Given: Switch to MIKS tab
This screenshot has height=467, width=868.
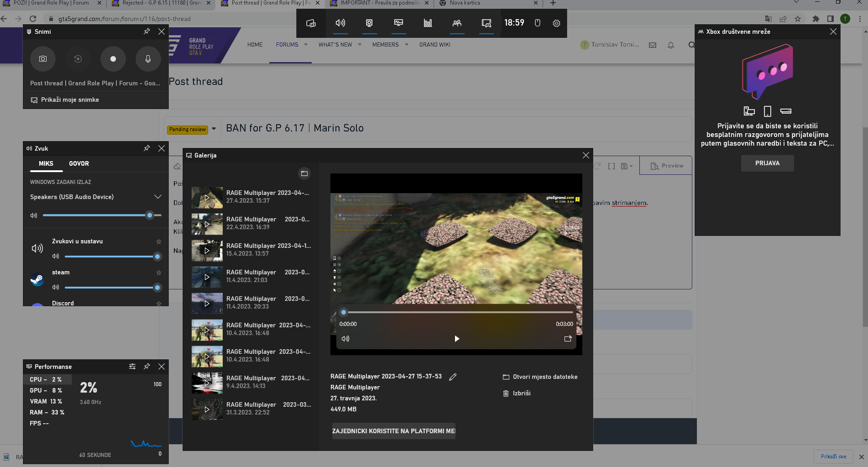Looking at the screenshot, I should coord(46,163).
